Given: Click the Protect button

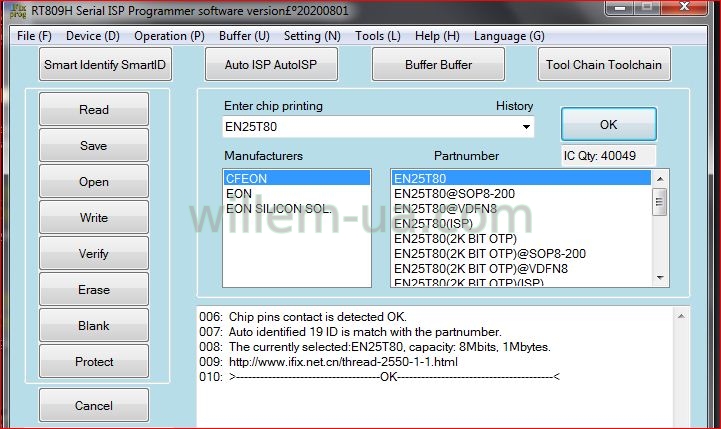Looking at the screenshot, I should pyautogui.click(x=94, y=361).
